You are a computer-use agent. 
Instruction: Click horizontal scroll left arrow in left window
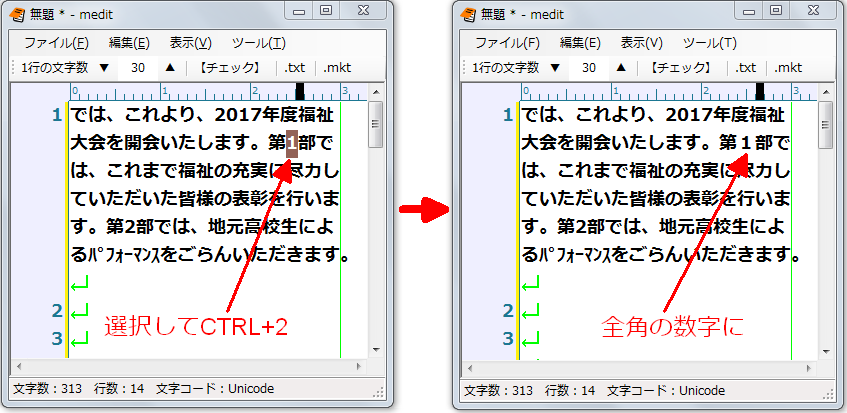19,366
